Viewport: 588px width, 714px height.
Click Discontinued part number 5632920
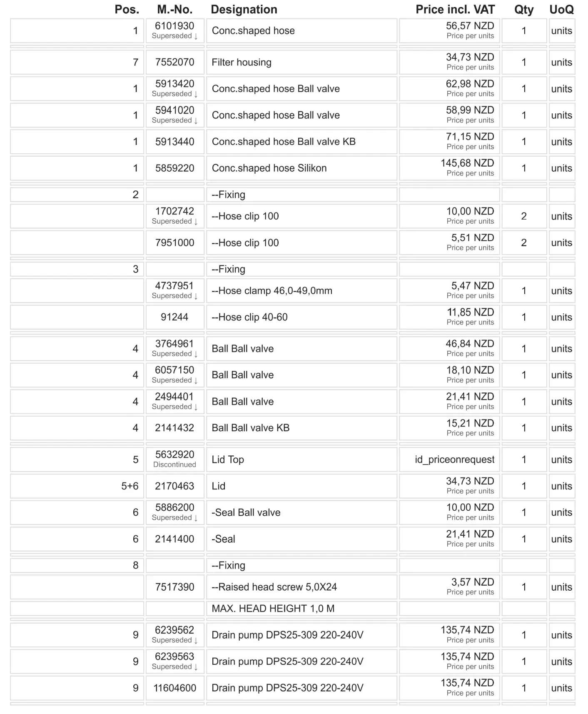point(174,455)
